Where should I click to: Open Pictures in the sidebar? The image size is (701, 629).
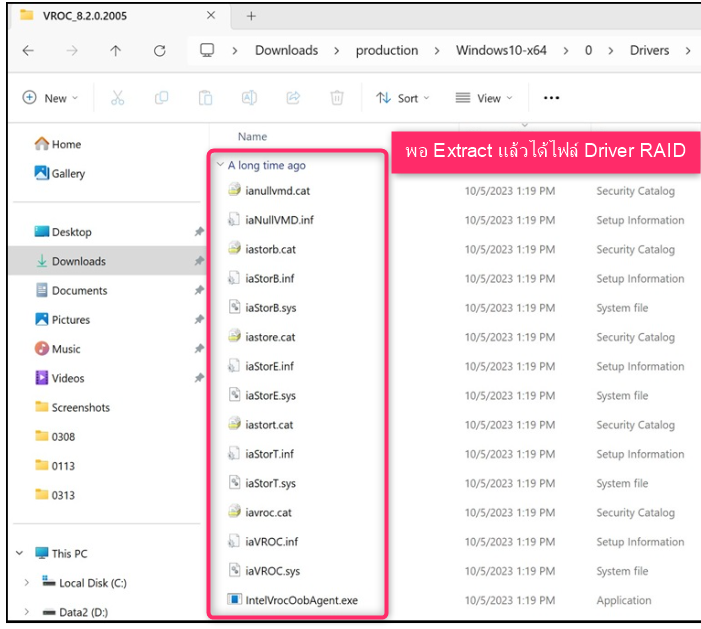point(63,319)
